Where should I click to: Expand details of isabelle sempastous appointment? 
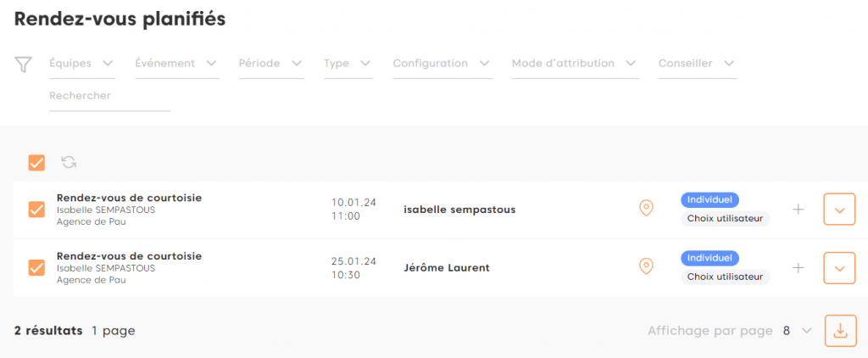(839, 210)
